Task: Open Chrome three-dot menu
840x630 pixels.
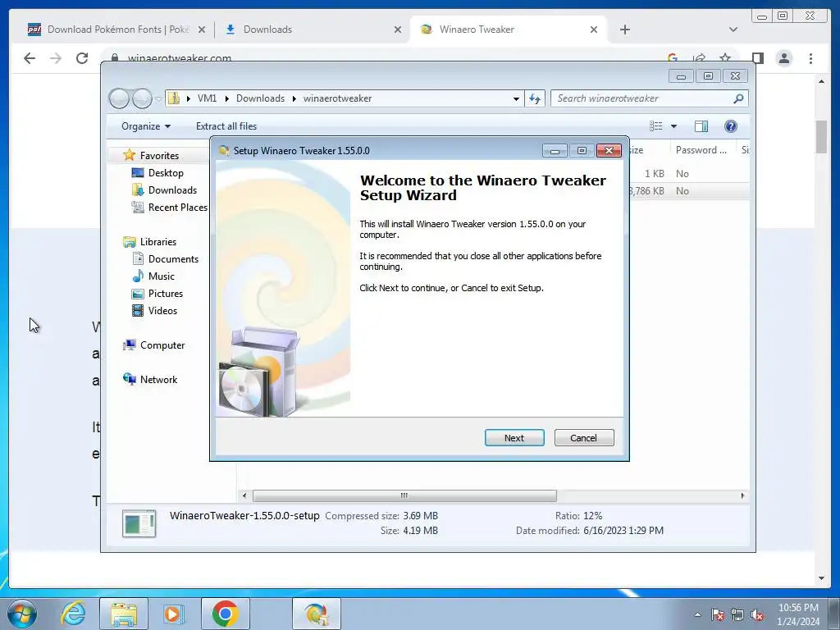Action: coord(810,58)
